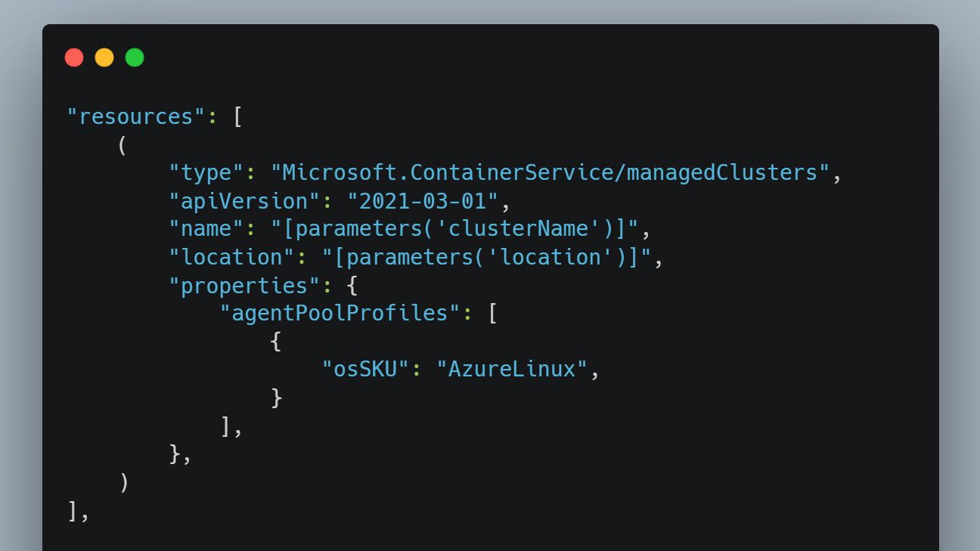Click the yellow minimize traffic light
This screenshot has width=980, height=551.
pos(104,57)
